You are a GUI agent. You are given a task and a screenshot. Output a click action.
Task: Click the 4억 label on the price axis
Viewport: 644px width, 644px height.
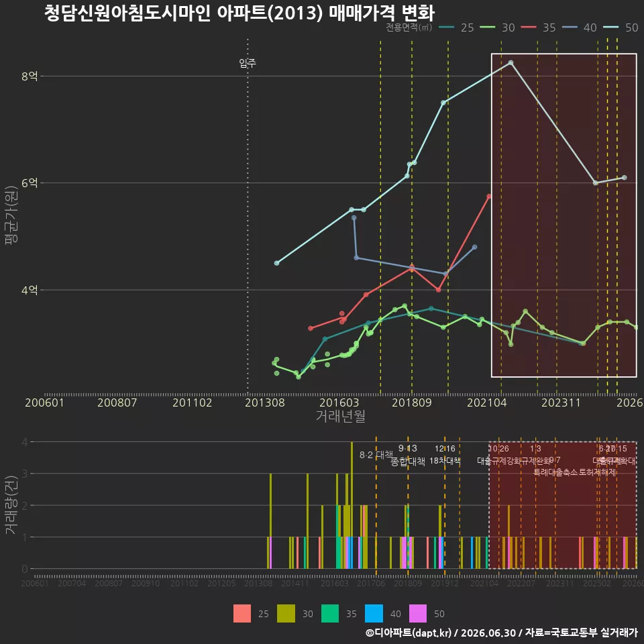pyautogui.click(x=30, y=290)
